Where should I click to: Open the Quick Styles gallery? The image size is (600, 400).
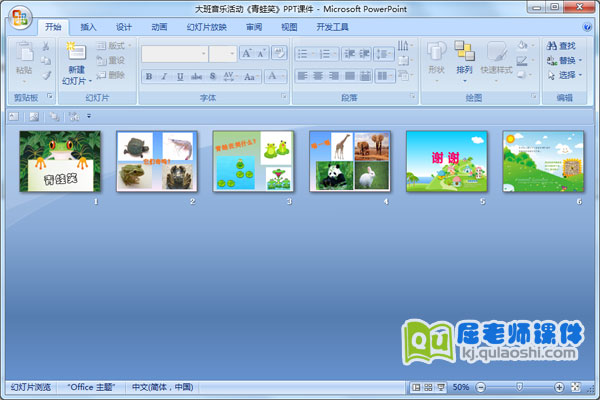497,61
